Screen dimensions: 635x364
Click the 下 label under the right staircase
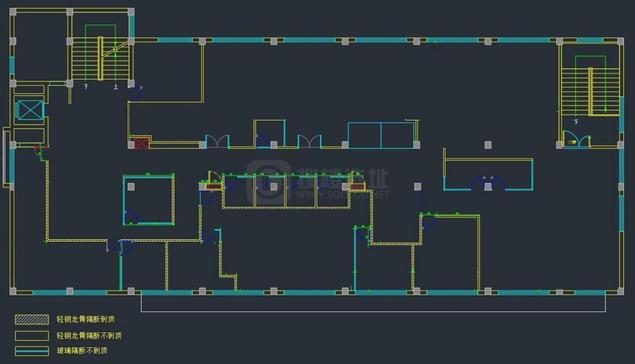pyautogui.click(x=576, y=122)
